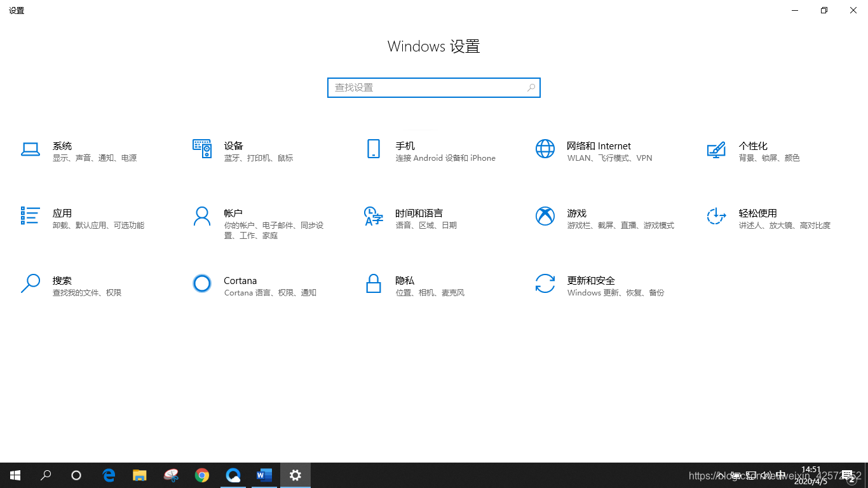Open taskbar search magnifier
Image resolution: width=868 pixels, height=488 pixels.
tap(46, 475)
